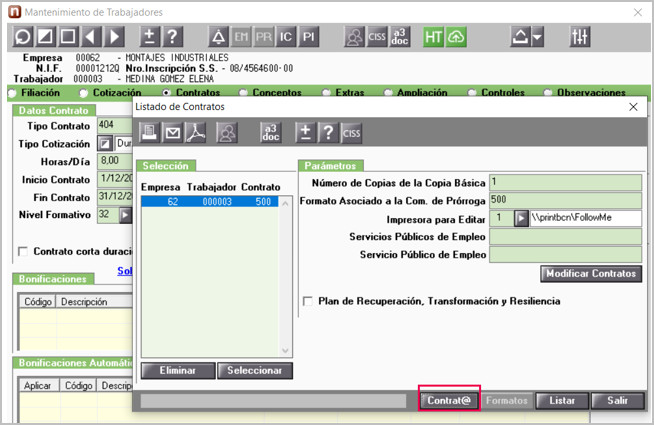Open the Impresora para Editar selector arrow
Image resolution: width=654 pixels, height=425 pixels.
point(521,218)
